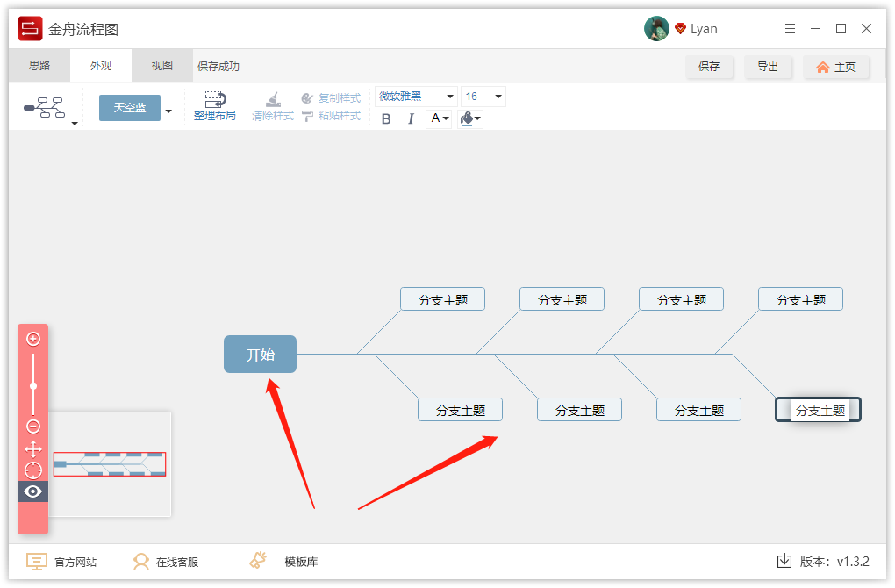Switch to the 思路 tab
Image resolution: width=895 pixels, height=588 pixels.
coord(39,65)
